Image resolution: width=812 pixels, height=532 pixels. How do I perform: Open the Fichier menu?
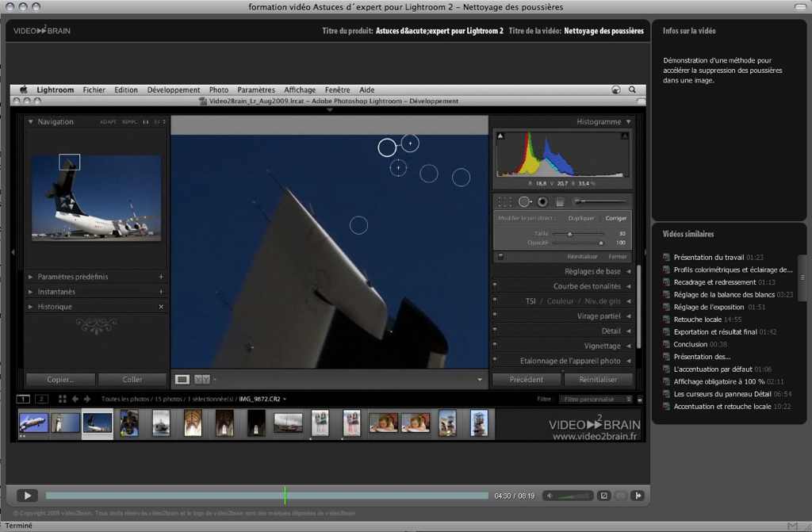94,90
